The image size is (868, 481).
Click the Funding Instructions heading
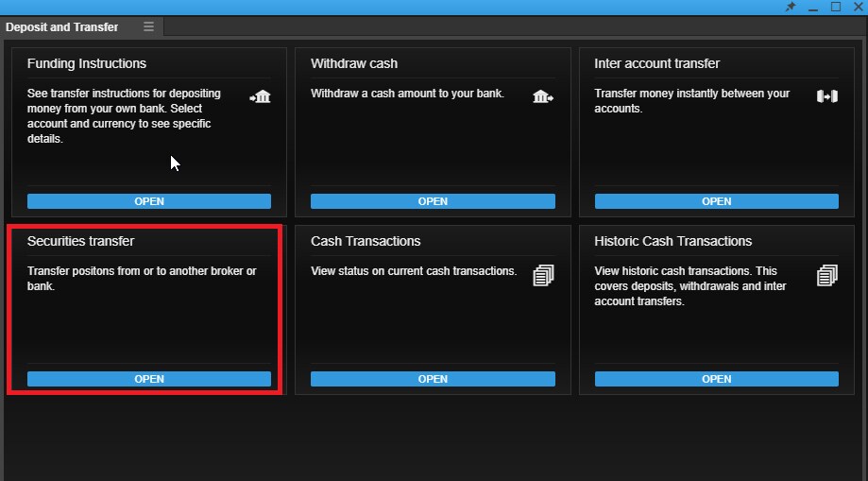pos(87,63)
